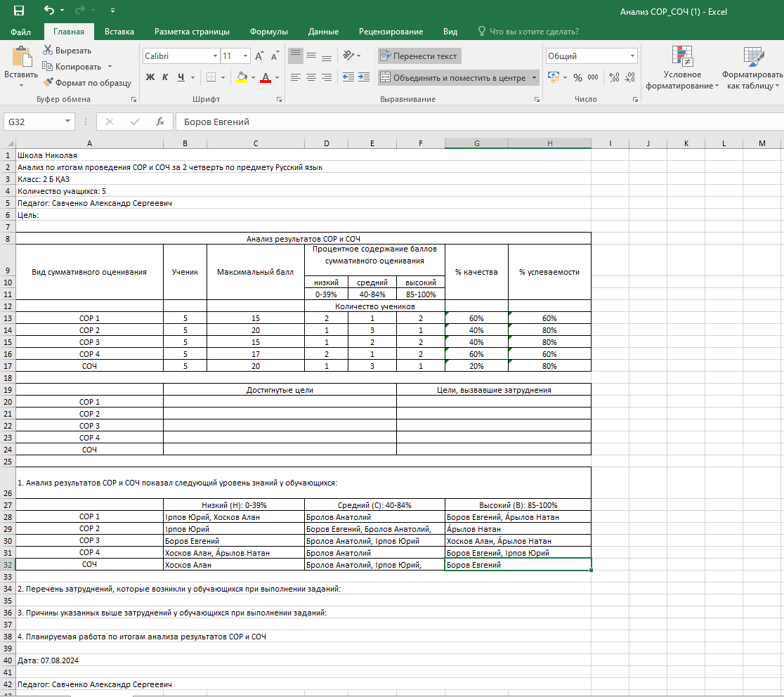Open the Файл tab
Screen dimensions: 784x697
coord(20,32)
